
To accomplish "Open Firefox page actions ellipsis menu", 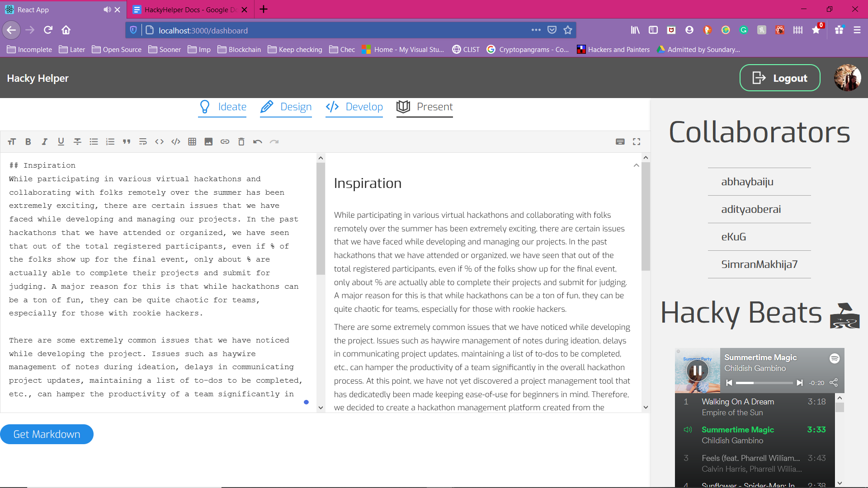I will coord(536,30).
